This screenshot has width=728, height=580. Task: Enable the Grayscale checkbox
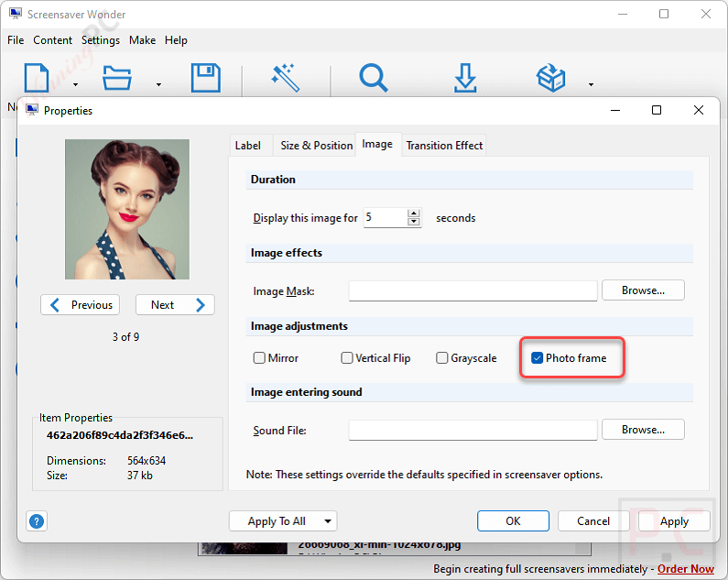coord(442,358)
